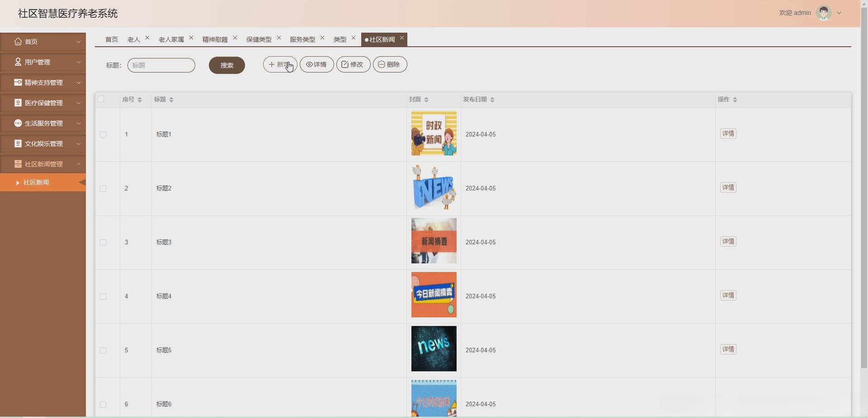Click the 文化娱乐管理 sidebar icon
This screenshot has height=418, width=868.
[x=18, y=143]
